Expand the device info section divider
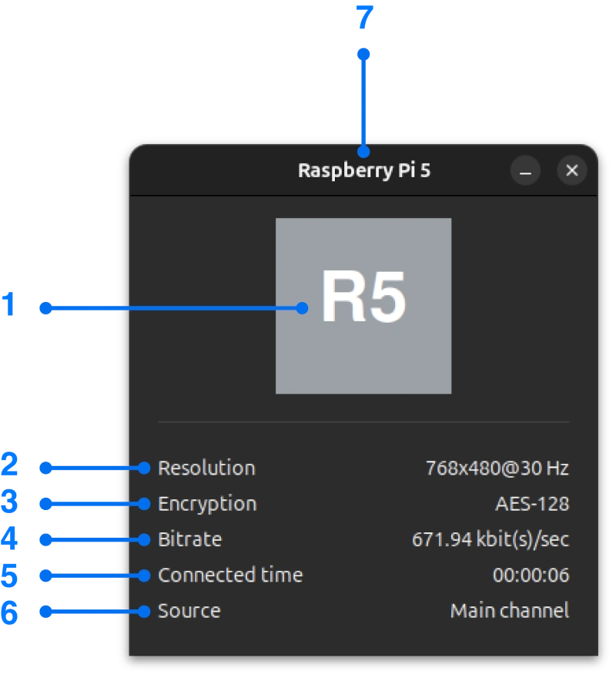This screenshot has height=678, width=616. tap(363, 421)
